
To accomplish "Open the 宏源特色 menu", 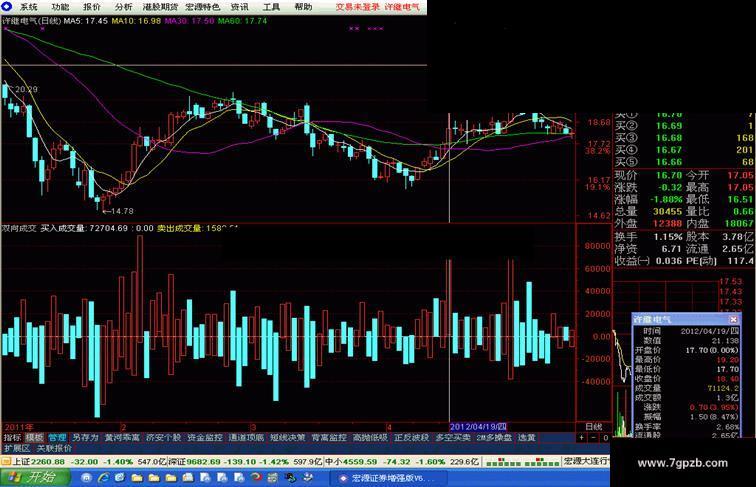I will tap(202, 7).
